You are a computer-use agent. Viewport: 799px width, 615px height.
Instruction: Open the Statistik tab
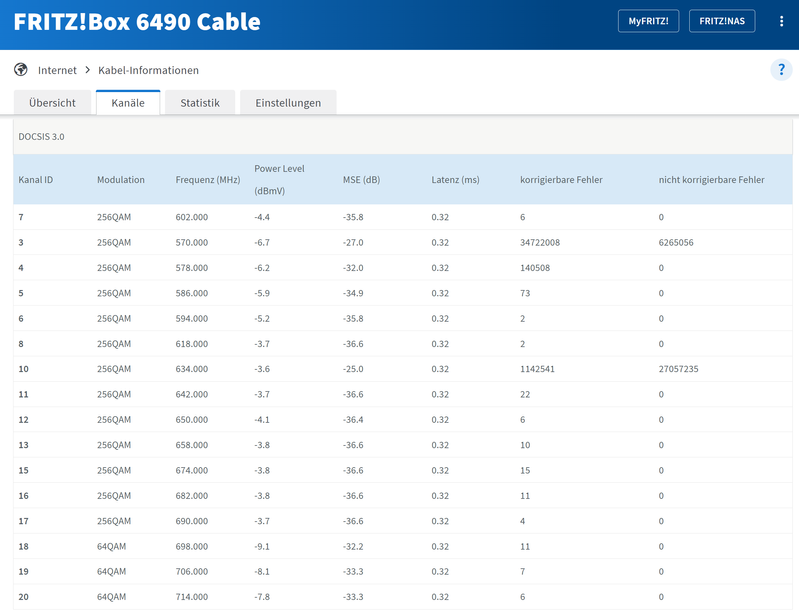click(200, 103)
